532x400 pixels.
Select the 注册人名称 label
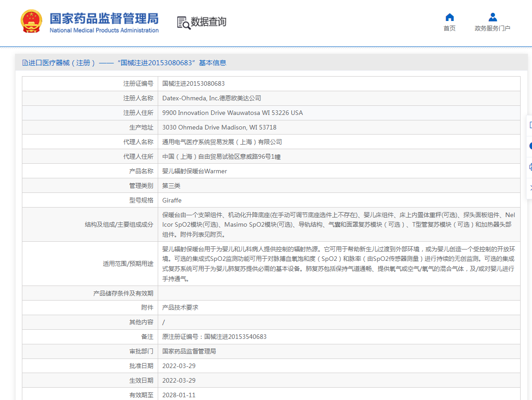pyautogui.click(x=138, y=98)
